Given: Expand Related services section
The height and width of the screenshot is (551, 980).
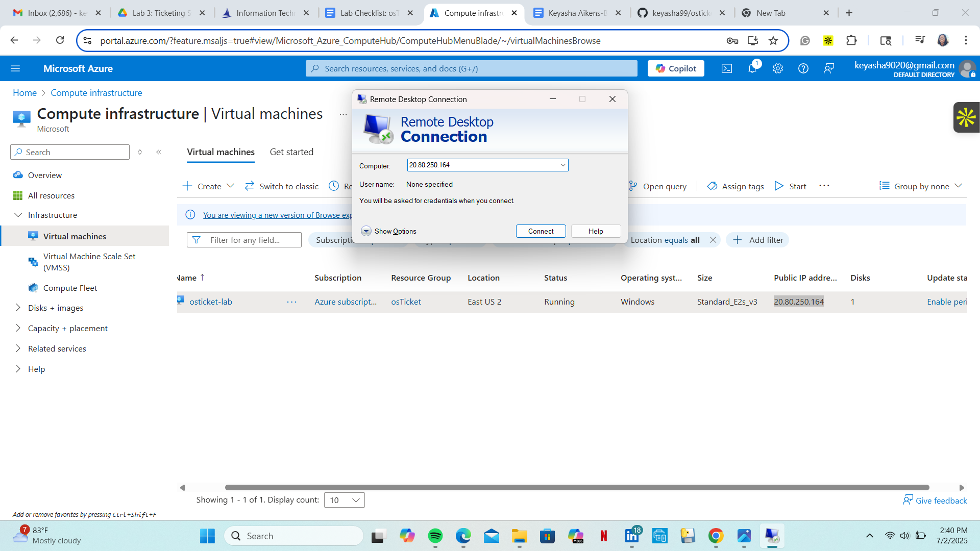Looking at the screenshot, I should point(18,348).
